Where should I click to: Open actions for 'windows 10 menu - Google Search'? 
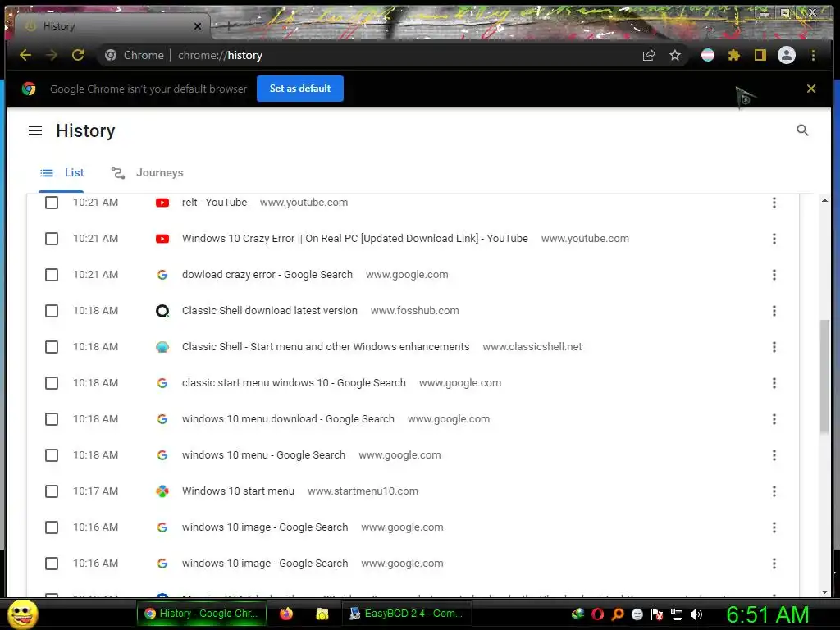click(774, 454)
